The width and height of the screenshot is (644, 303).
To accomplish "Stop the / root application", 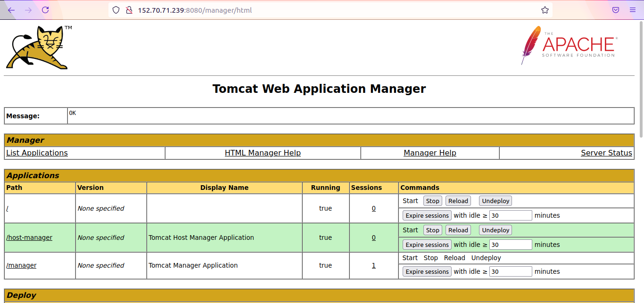I will (x=432, y=201).
